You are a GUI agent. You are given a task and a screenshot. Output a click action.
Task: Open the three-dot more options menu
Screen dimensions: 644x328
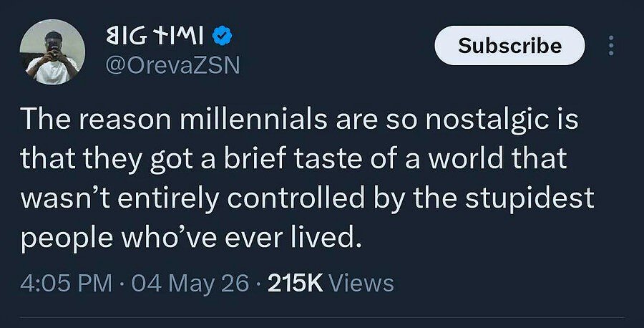(x=611, y=46)
